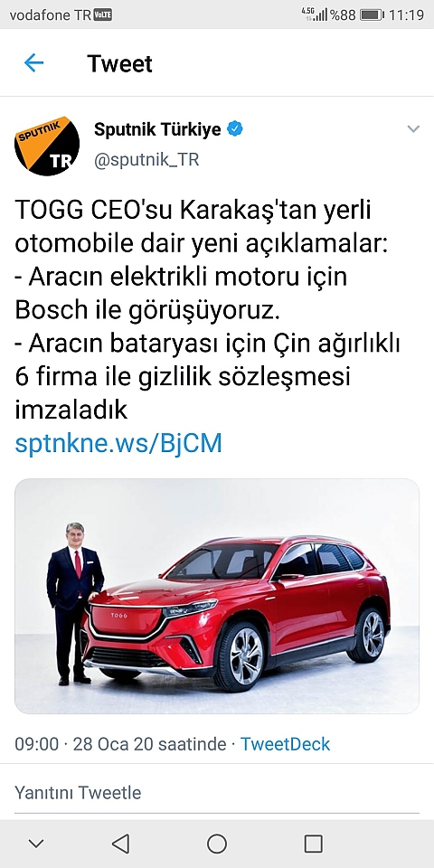
Task: Open recent apps square button
Action: [x=314, y=843]
